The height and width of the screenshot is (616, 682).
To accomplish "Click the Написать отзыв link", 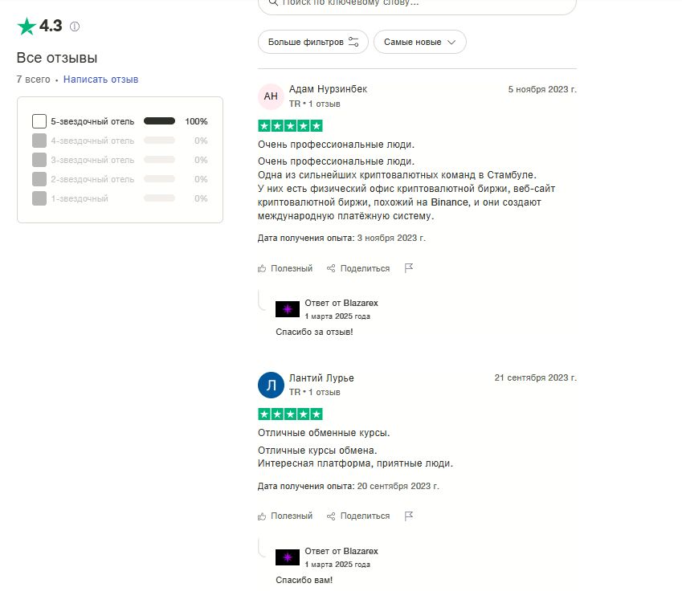I will 101,80.
